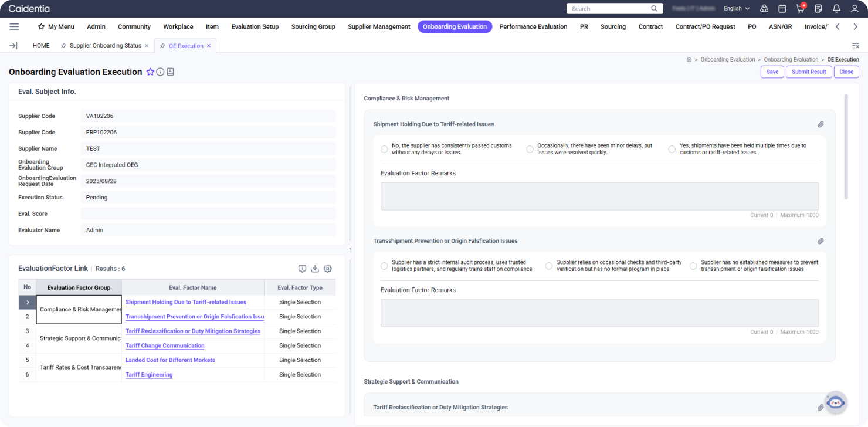Open grid settings gear icon
Screen dimensions: 868x427
coord(328,269)
